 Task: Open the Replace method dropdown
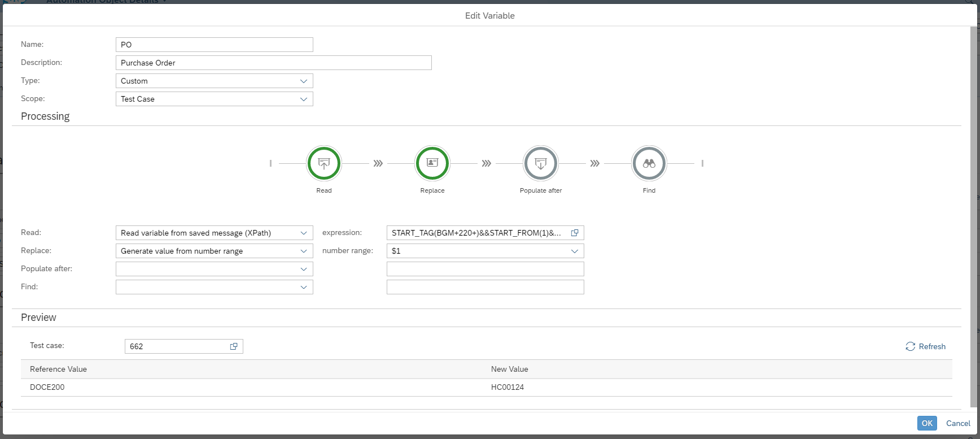[x=304, y=251]
